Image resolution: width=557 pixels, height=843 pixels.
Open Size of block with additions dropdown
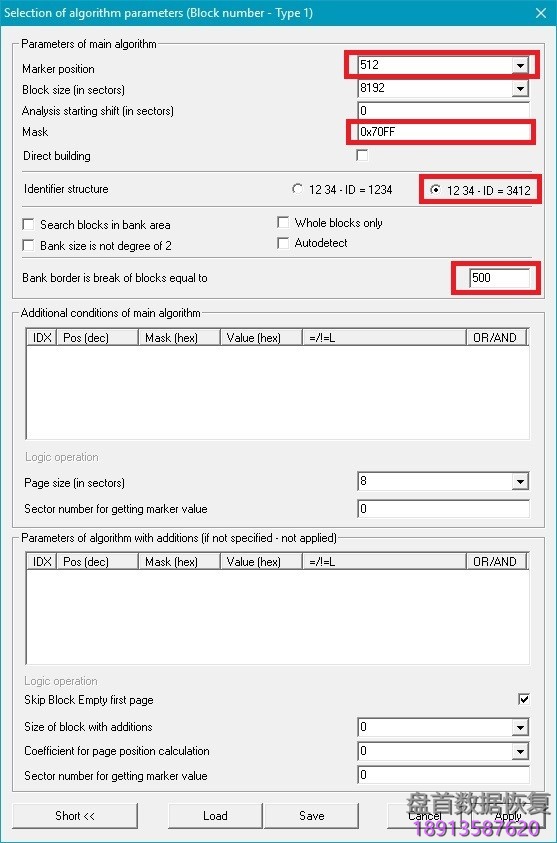[x=520, y=727]
